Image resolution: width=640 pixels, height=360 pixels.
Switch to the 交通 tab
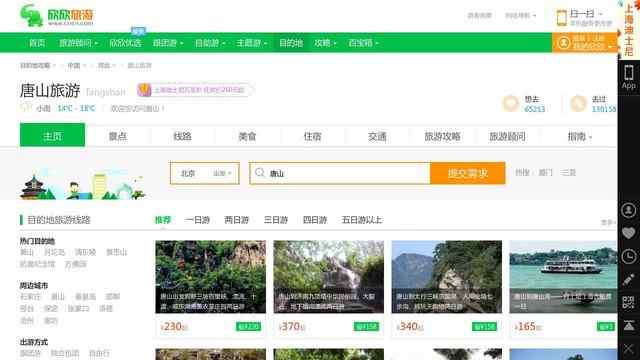click(377, 136)
